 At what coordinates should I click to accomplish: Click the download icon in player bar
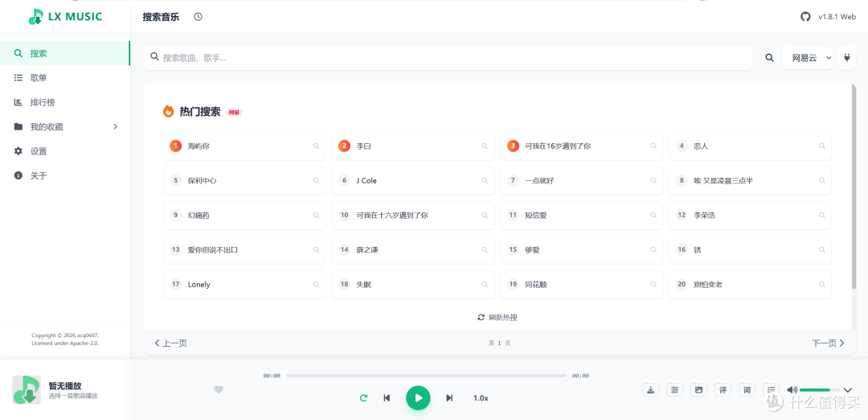click(650, 389)
